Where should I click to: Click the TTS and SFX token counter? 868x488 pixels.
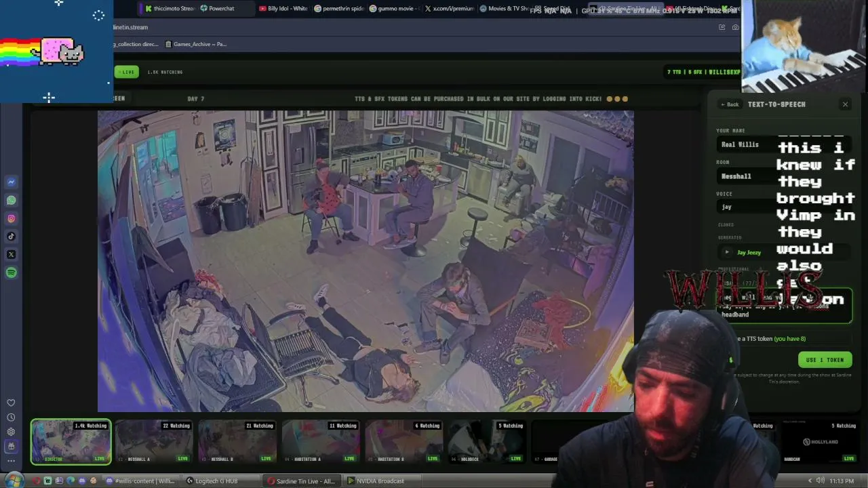pyautogui.click(x=704, y=72)
